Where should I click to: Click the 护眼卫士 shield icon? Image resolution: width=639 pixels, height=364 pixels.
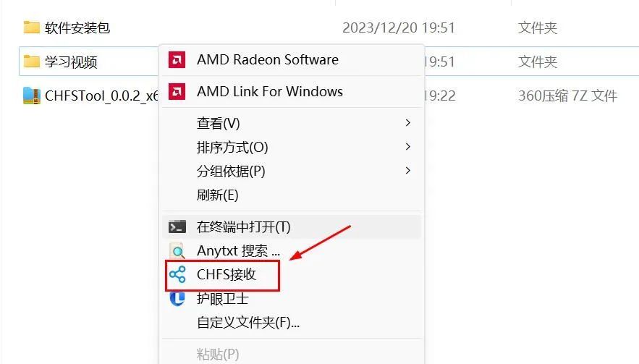click(x=177, y=298)
